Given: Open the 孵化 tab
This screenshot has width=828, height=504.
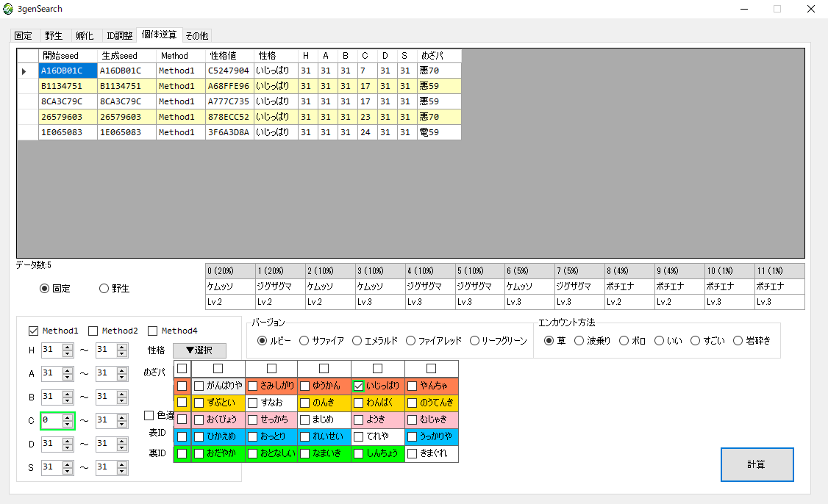Looking at the screenshot, I should tap(85, 35).
